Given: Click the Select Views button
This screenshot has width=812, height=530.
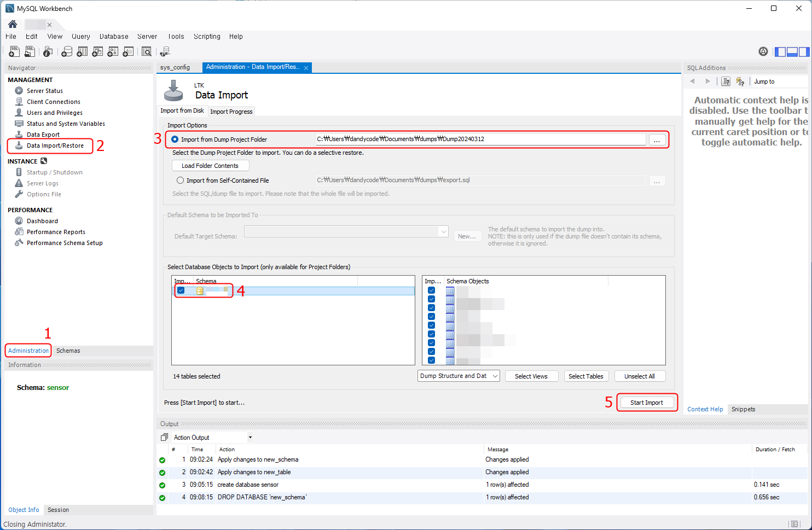Looking at the screenshot, I should coord(531,376).
